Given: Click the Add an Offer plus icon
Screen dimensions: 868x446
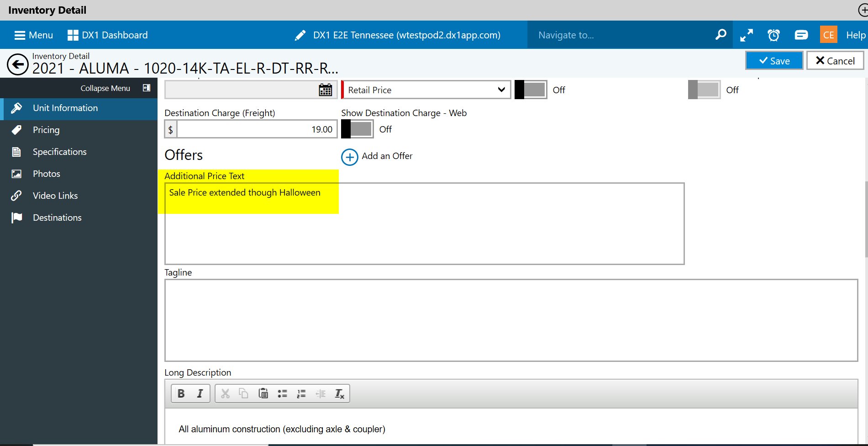Looking at the screenshot, I should click(x=350, y=157).
